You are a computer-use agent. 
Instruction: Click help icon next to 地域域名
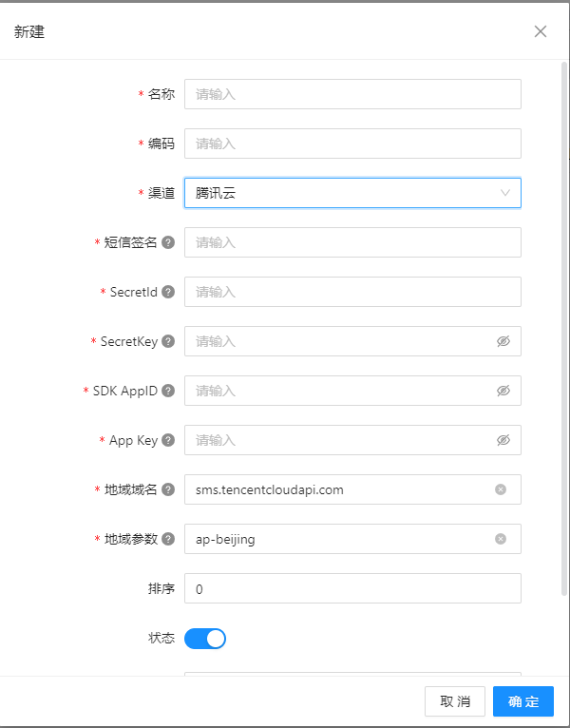(x=168, y=489)
